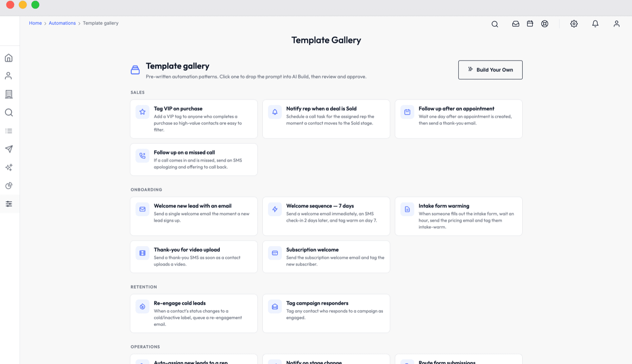Screen dimensions: 632x364
Task: Open the list icon in sidebar
Action: point(9,131)
